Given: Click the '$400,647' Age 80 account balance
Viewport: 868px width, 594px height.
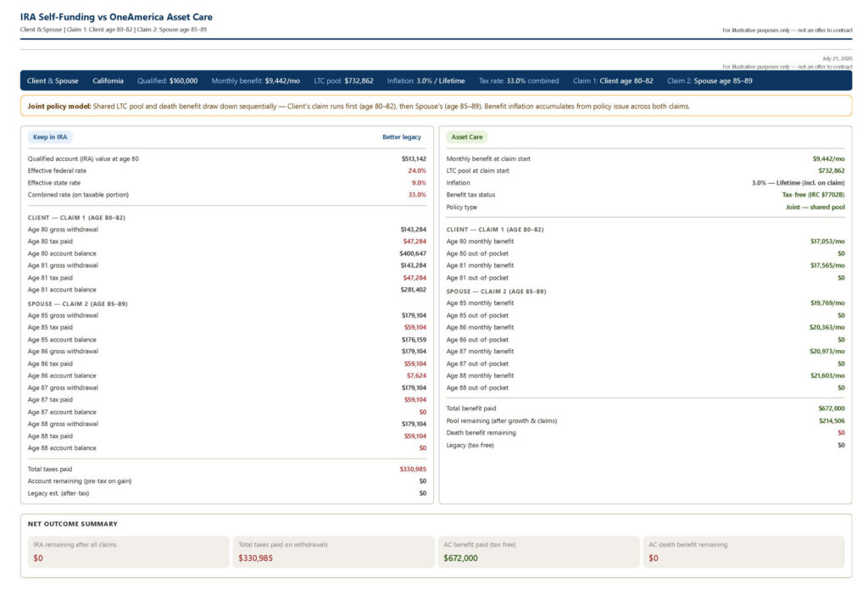Looking at the screenshot, I should point(413,253).
